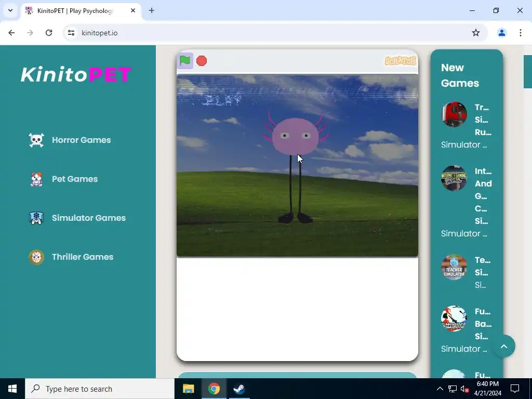Open the Chrome profile icon
Viewport: 532px width, 399px height.
coord(502,33)
